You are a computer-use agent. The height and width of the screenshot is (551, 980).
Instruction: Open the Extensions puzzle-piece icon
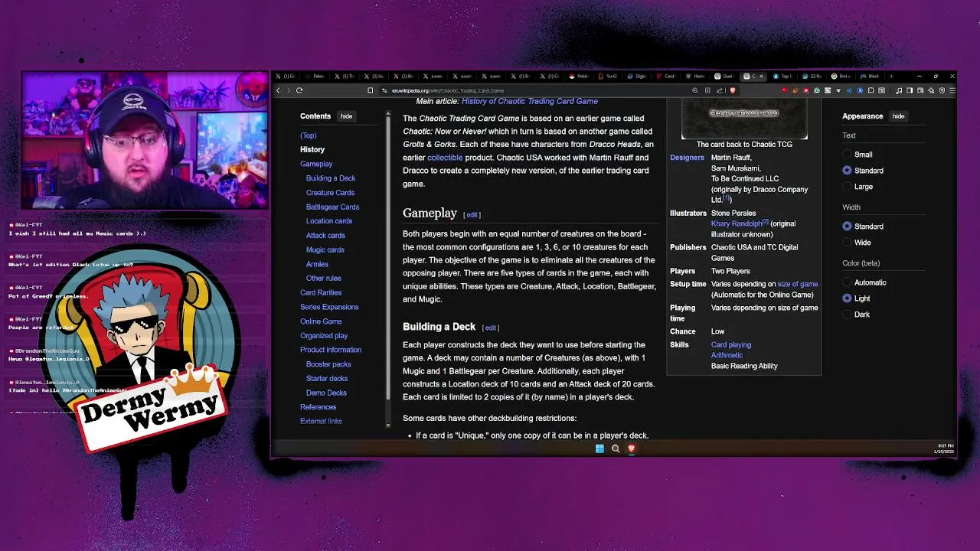871,90
